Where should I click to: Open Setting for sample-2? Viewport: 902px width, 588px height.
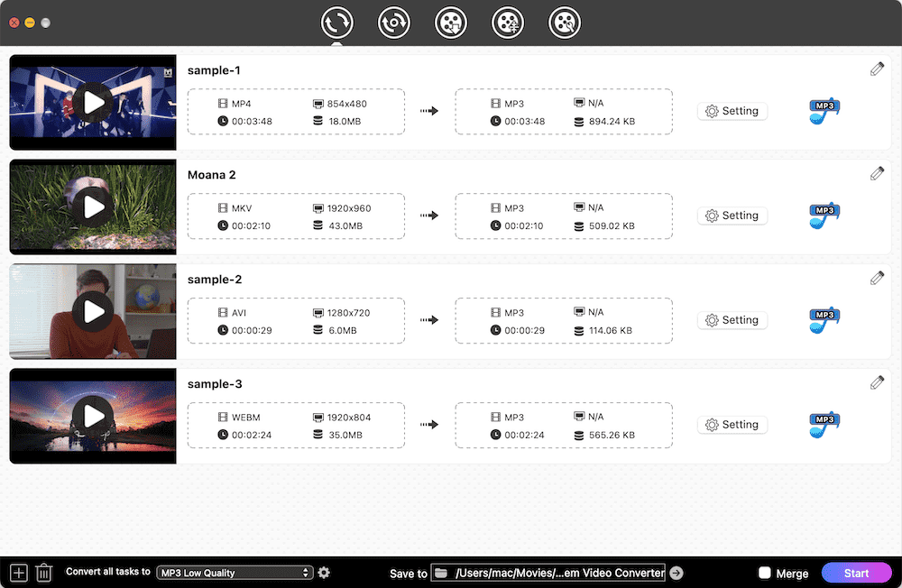(732, 320)
